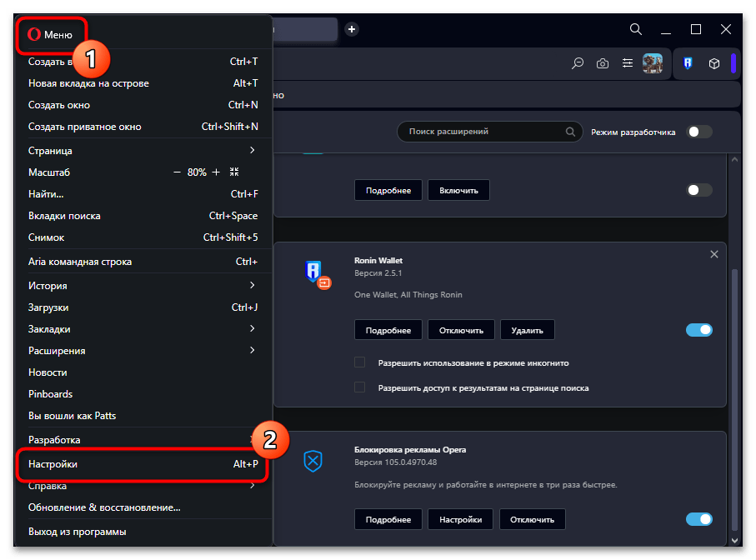Click the tab search magnifier icon
Image resolution: width=756 pixels, height=560 pixels.
pos(636,29)
